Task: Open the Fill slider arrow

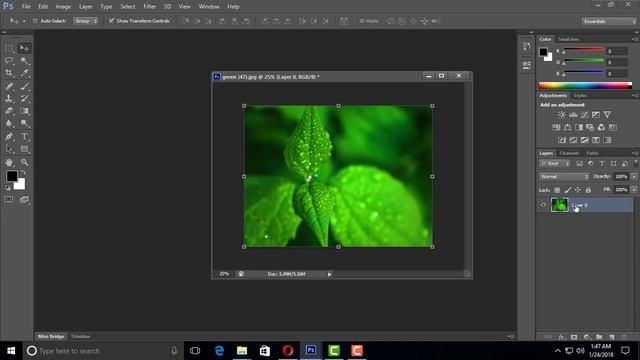Action: click(634, 190)
